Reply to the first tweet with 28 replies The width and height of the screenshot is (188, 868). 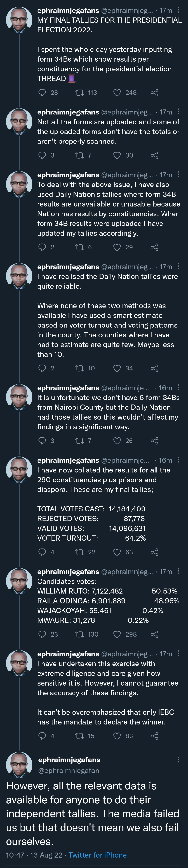(x=42, y=93)
